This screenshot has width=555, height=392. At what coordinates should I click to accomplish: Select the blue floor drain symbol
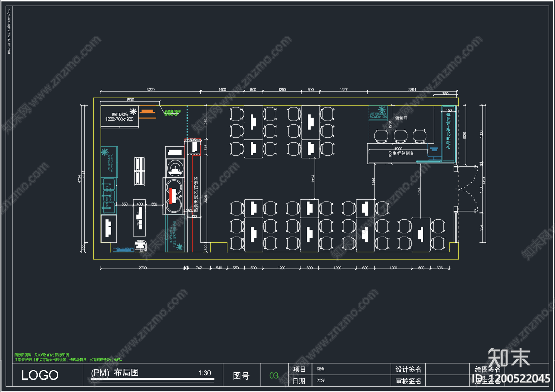124,250
